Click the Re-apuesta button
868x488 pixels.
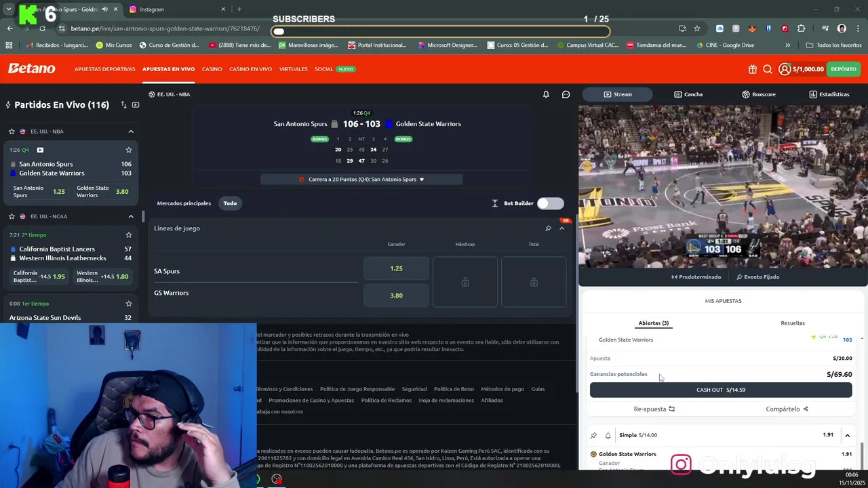coord(654,409)
